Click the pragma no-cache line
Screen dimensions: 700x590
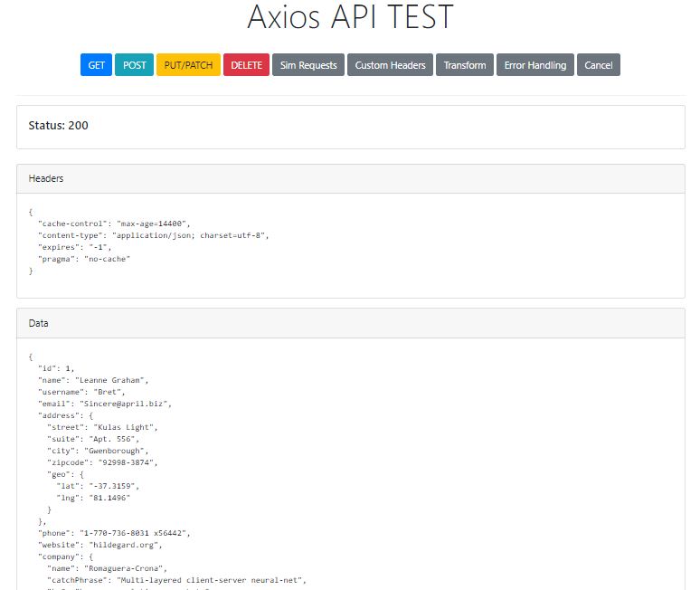coord(84,259)
